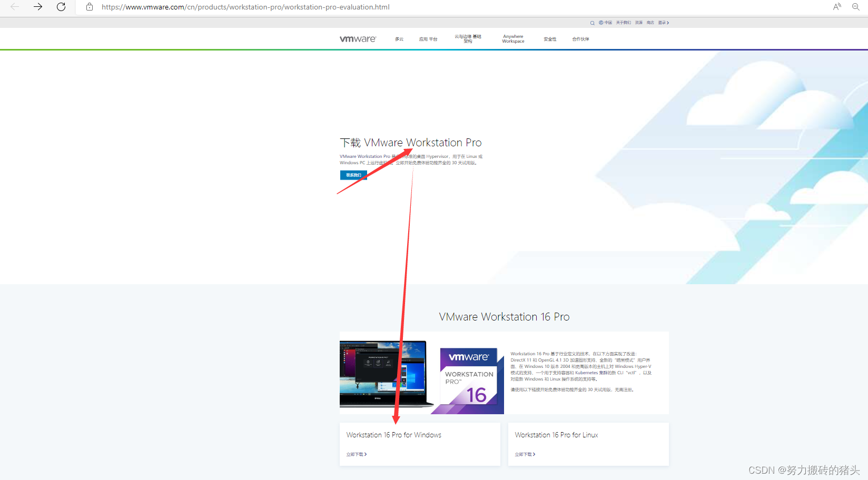Open the 多云 menu

tap(399, 39)
